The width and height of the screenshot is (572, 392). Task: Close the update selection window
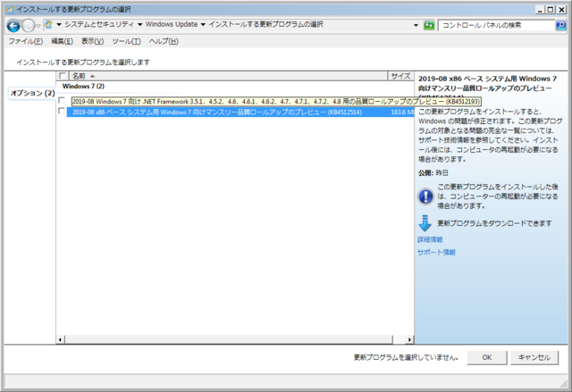tap(561, 10)
